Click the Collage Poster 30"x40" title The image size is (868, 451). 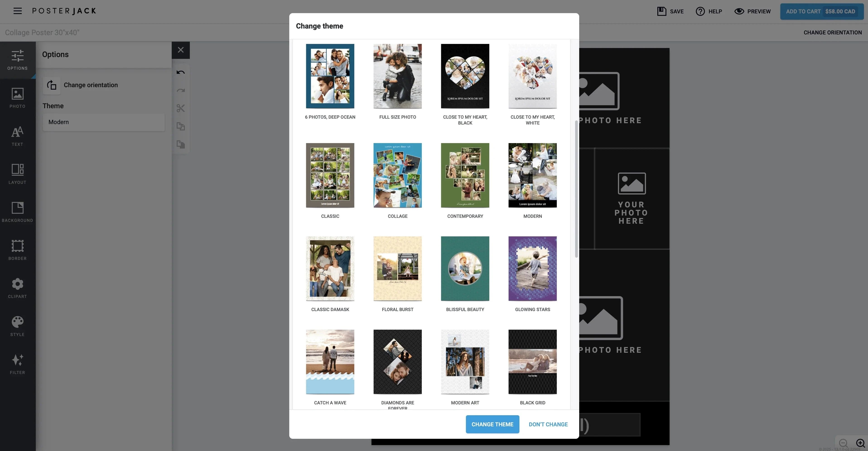pyautogui.click(x=42, y=32)
